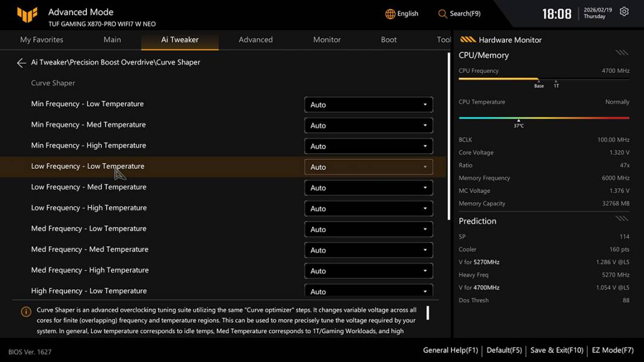Click the CPU Temperature color bar

point(544,118)
